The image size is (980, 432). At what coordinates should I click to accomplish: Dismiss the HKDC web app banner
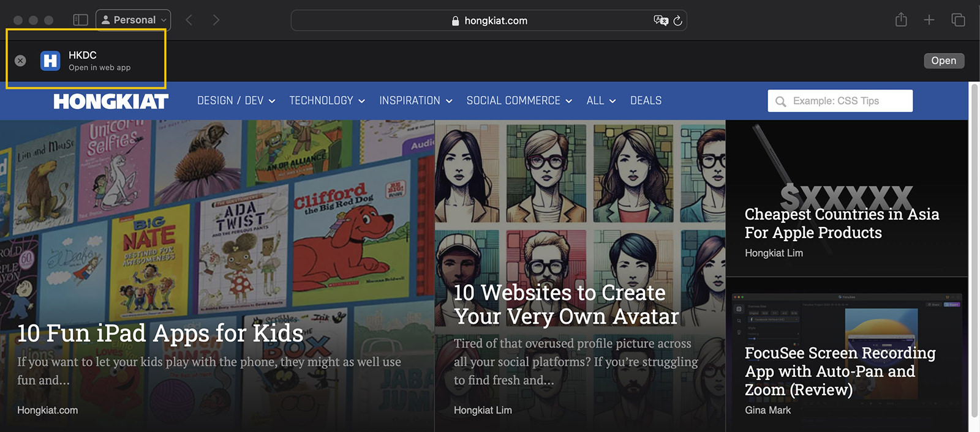pos(20,61)
